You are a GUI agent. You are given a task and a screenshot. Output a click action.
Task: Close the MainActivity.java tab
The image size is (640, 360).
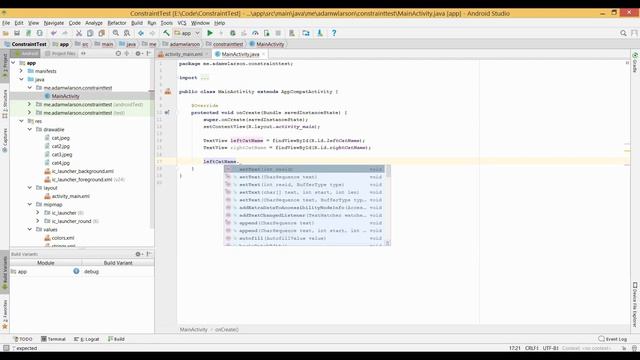coord(264,54)
